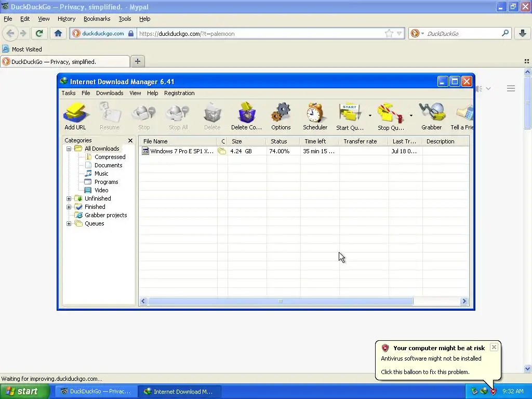Click the search magnifier icon
The height and width of the screenshot is (399, 532).
tap(505, 33)
